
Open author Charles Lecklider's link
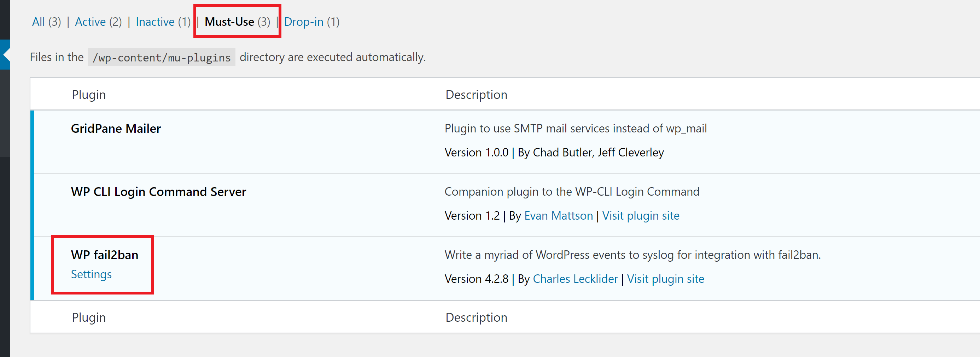coord(575,279)
